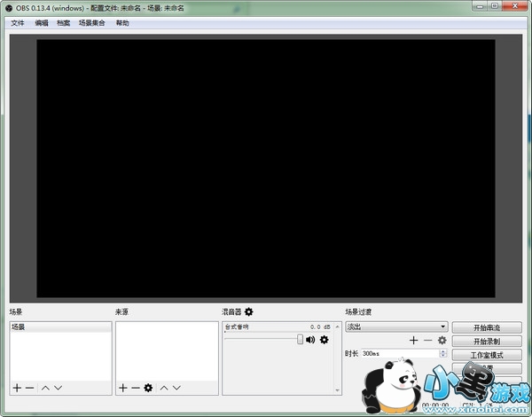Select the 场景 item in scenes list
The height and width of the screenshot is (417, 532).
pyautogui.click(x=60, y=327)
